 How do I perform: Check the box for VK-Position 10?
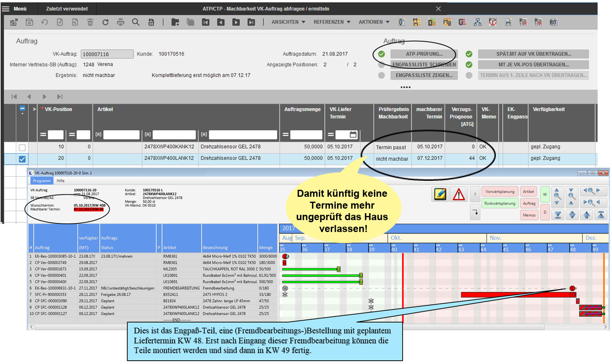pos(22,148)
